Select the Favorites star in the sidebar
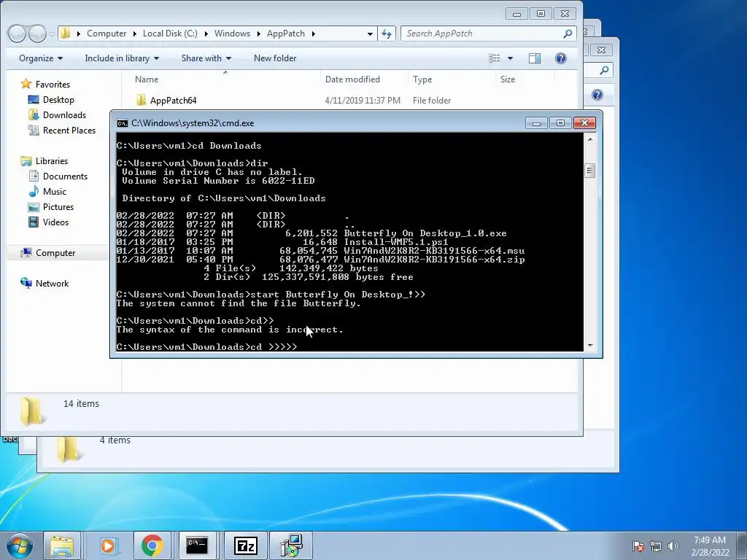This screenshot has width=747, height=560. (x=26, y=85)
